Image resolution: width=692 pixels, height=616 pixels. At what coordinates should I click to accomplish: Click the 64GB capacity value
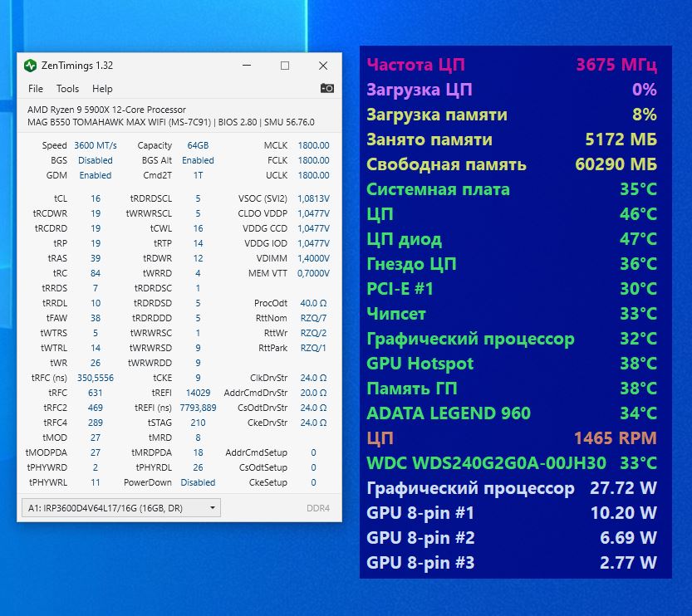tap(198, 145)
